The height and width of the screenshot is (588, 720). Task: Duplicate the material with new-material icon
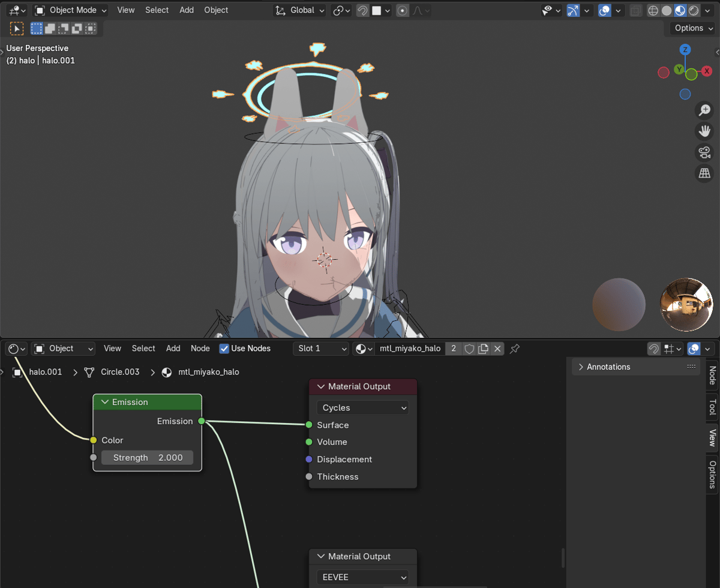point(483,349)
